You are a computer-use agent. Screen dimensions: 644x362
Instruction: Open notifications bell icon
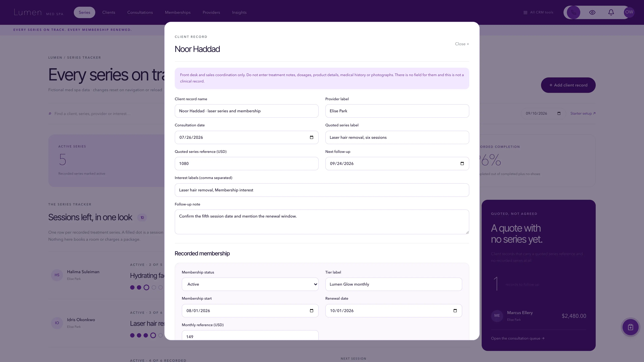[x=611, y=12]
